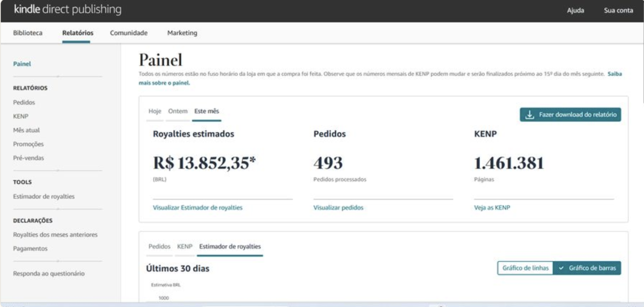Open Promoções in the sidebar
The height and width of the screenshot is (307, 644).
(28, 144)
